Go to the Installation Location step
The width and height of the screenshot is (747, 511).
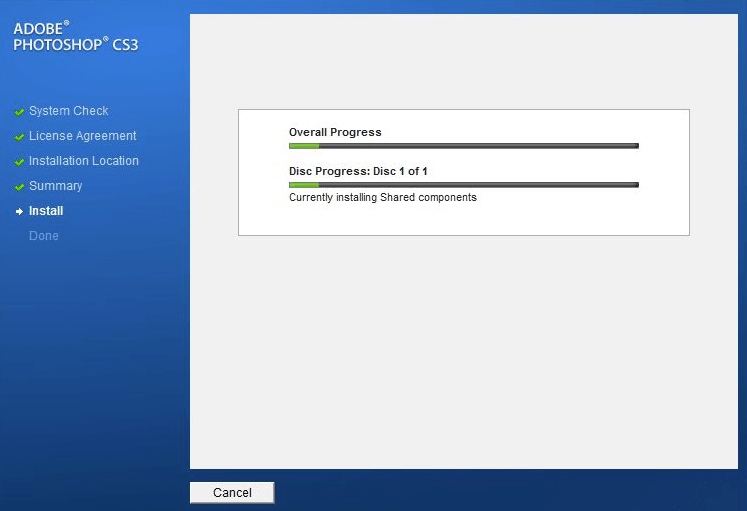pos(83,161)
